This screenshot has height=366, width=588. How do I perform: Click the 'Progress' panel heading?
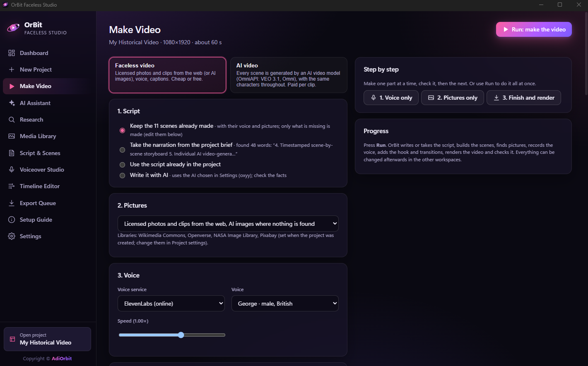tap(376, 131)
